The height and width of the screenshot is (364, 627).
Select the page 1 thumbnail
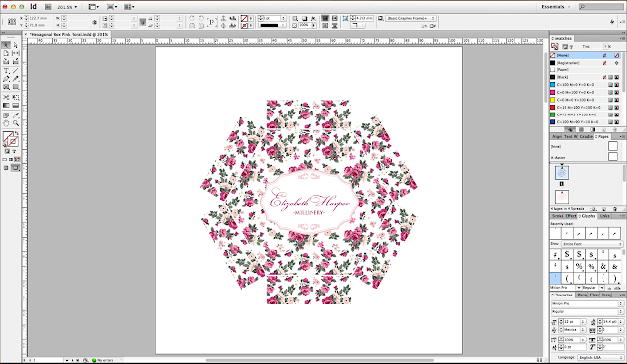click(562, 173)
